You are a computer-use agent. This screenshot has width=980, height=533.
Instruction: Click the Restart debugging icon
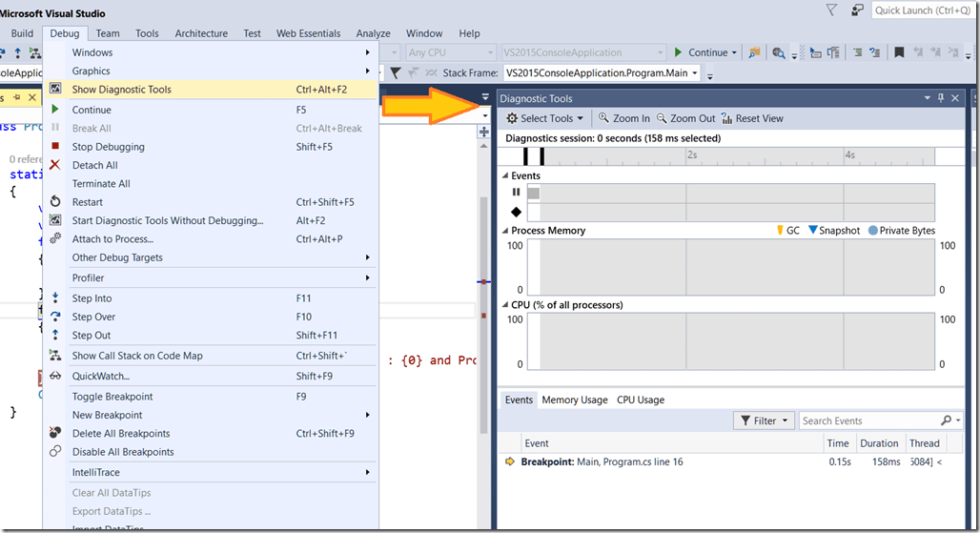[x=55, y=202]
